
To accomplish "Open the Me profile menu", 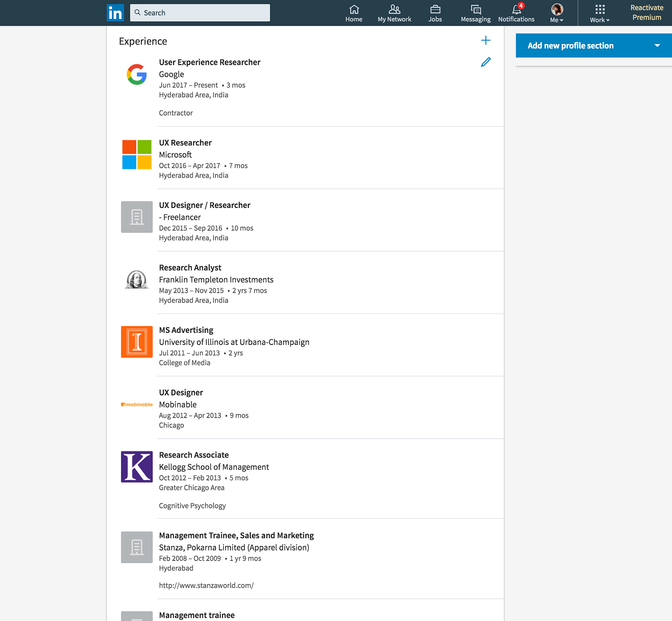I will pyautogui.click(x=557, y=13).
